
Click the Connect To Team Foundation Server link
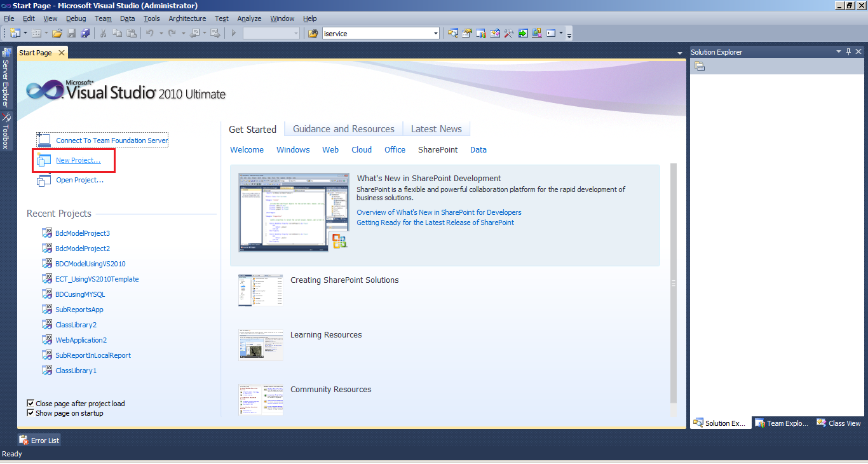click(x=112, y=140)
